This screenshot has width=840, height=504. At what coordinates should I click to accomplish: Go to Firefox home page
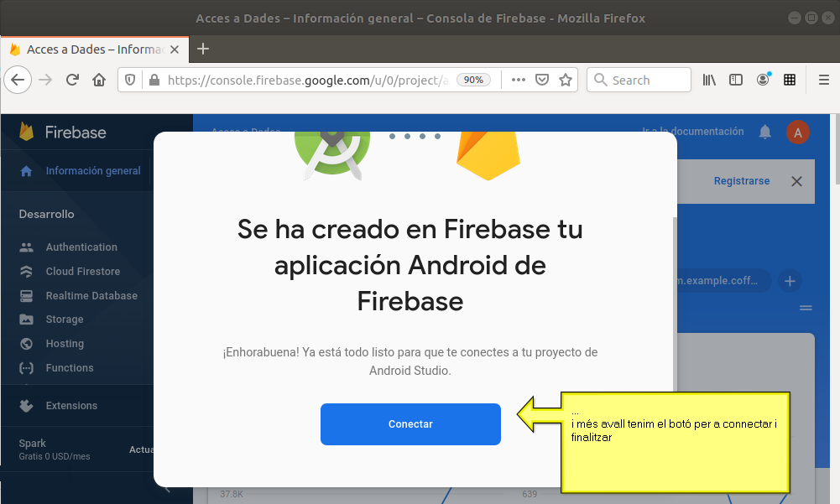point(99,80)
